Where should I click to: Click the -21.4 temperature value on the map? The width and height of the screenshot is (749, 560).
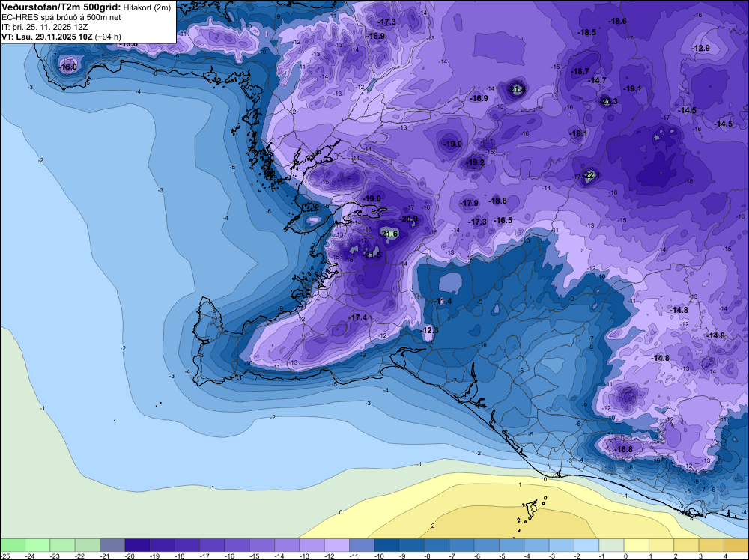click(516, 89)
